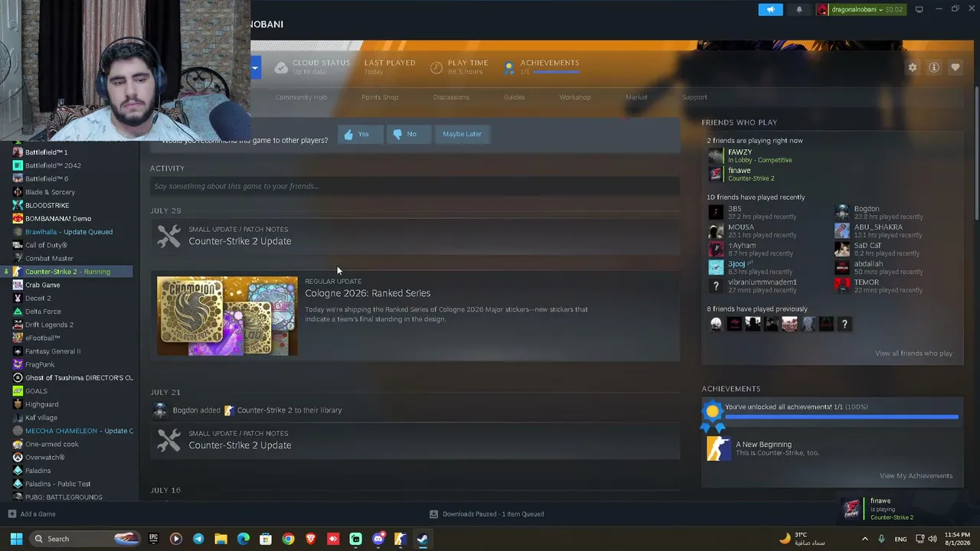Image resolution: width=980 pixels, height=551 pixels.
Task: Click the Deceit 2 game icon
Action: 18,298
